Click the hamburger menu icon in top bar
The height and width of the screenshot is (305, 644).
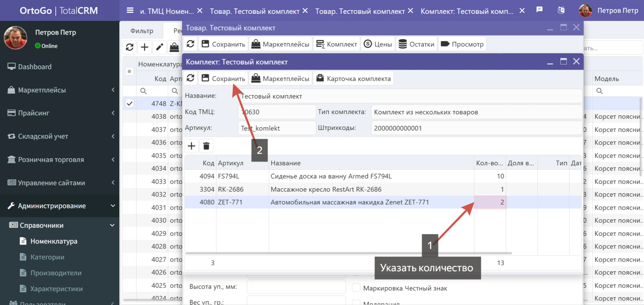[130, 11]
